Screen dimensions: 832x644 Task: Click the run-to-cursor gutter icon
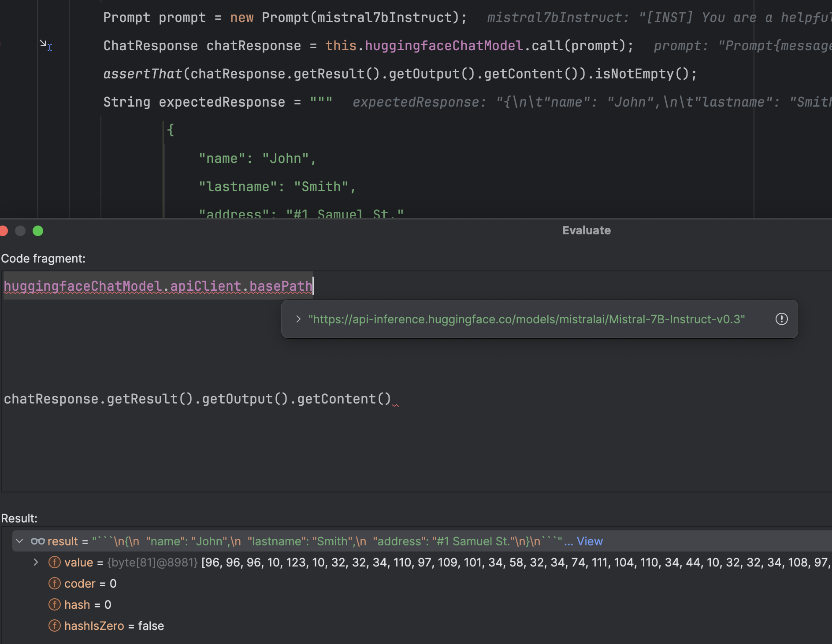[45, 45]
